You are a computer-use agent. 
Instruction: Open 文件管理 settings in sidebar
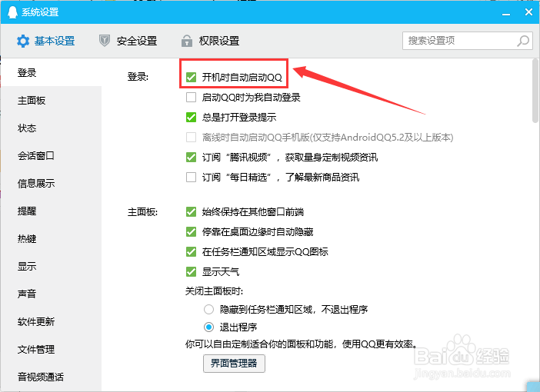click(x=36, y=349)
